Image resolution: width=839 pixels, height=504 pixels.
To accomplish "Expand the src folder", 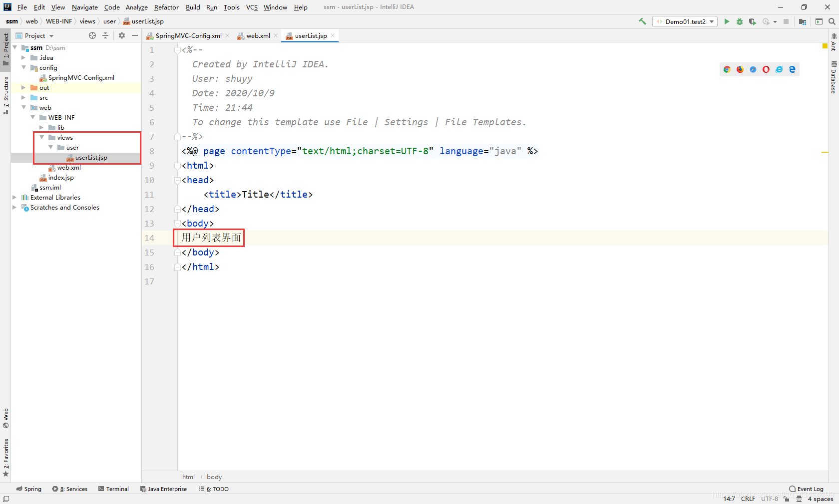I will [23, 97].
